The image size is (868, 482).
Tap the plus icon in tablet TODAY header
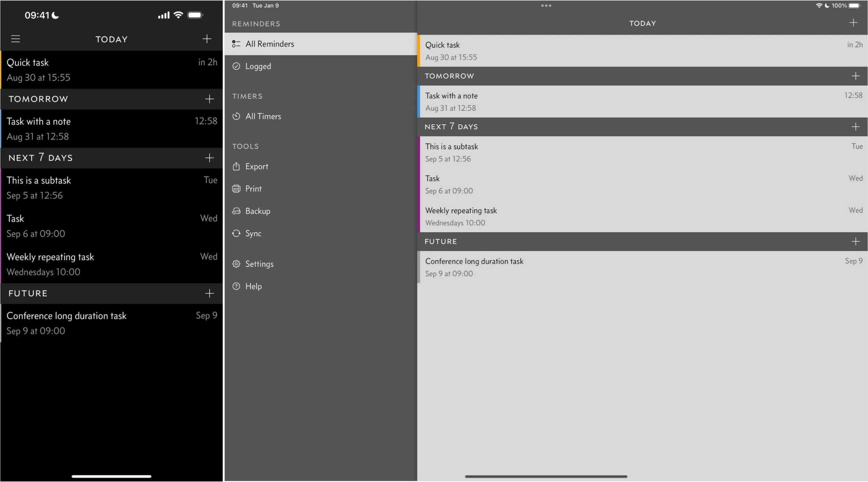click(853, 23)
